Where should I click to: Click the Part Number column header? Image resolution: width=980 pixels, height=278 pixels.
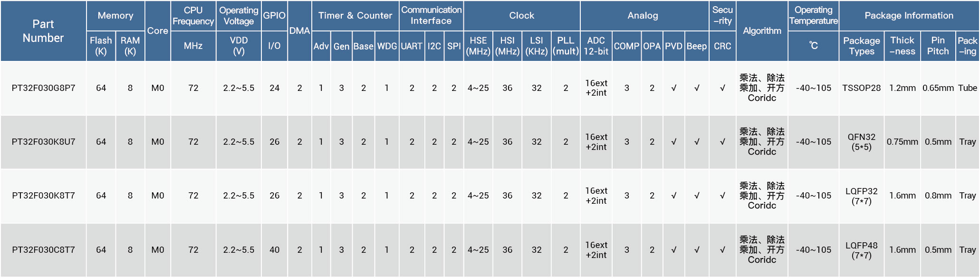(x=43, y=31)
